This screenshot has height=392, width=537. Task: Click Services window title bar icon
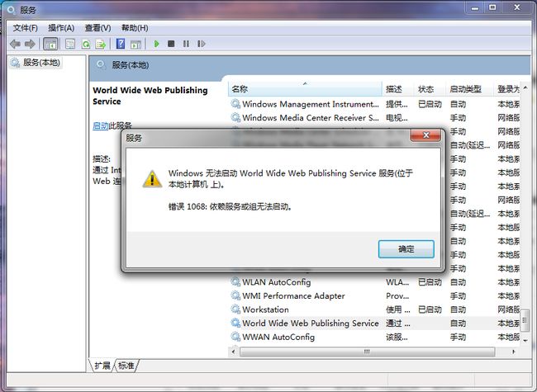point(11,10)
